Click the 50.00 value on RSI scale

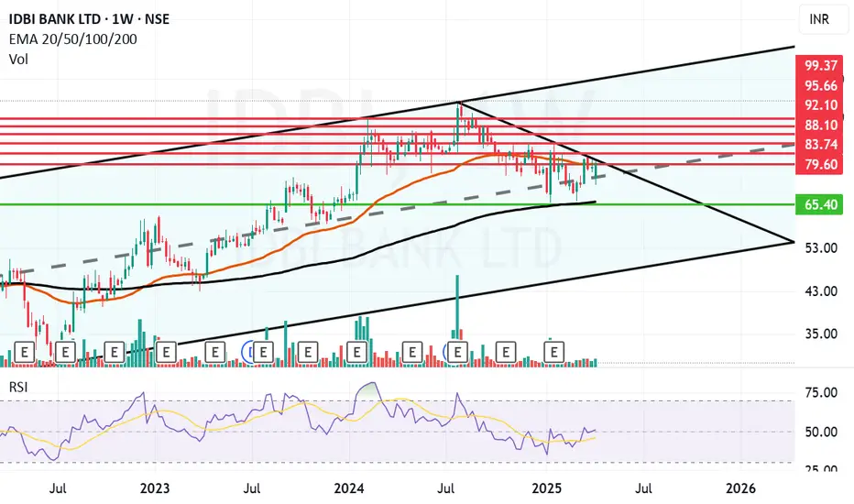point(821,433)
